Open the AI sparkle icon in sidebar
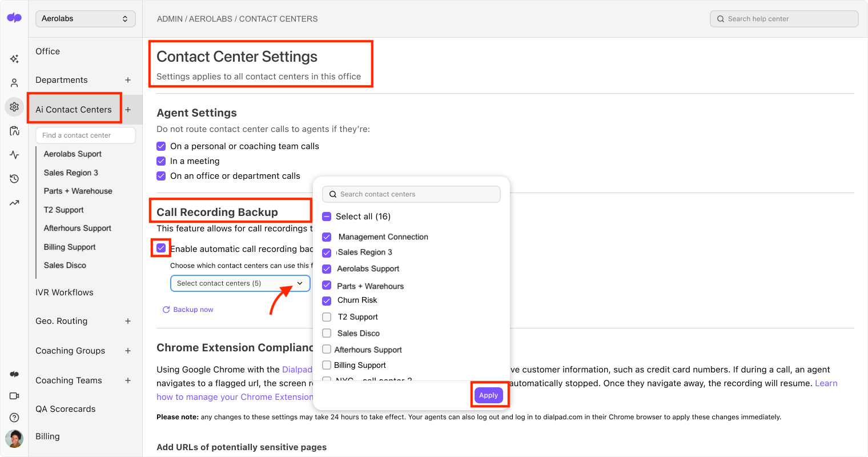 (14, 59)
